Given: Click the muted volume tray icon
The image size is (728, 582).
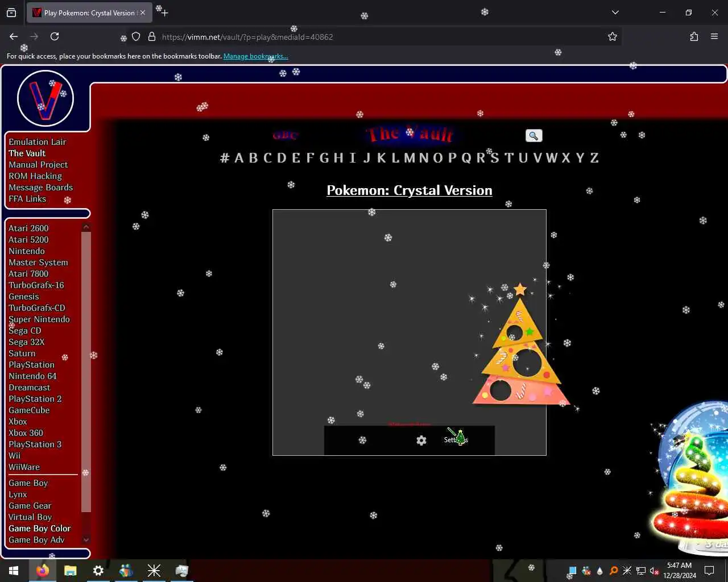Looking at the screenshot, I should click(x=655, y=571).
